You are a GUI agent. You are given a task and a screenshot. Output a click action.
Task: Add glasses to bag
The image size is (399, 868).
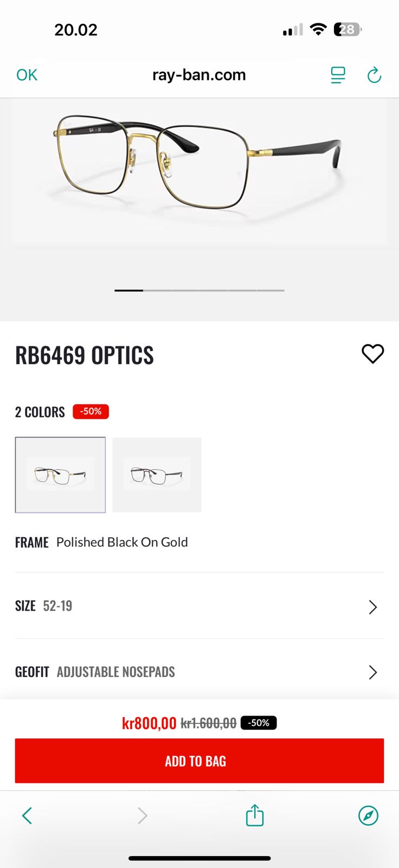[199, 761]
